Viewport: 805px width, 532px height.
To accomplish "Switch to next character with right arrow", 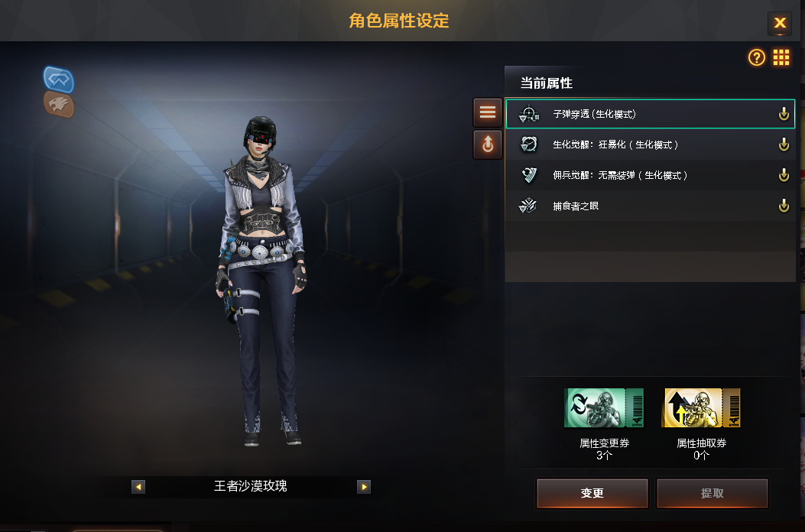I will 363,486.
